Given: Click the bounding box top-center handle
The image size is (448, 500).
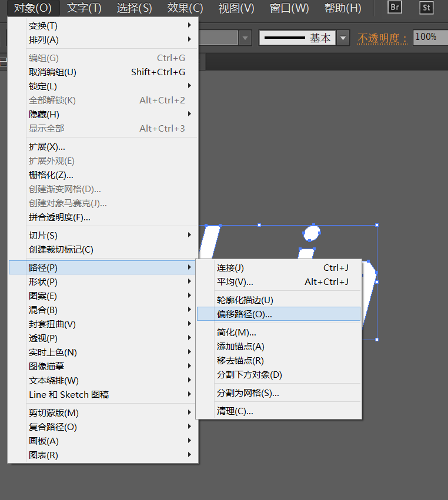Looking at the screenshot, I should point(259,225).
